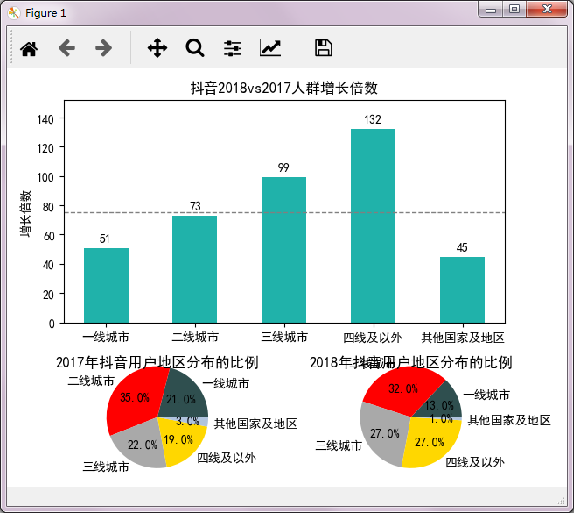Click the x-axis label 一线城市 under the bar chart
The width and height of the screenshot is (574, 514).
[x=106, y=337]
